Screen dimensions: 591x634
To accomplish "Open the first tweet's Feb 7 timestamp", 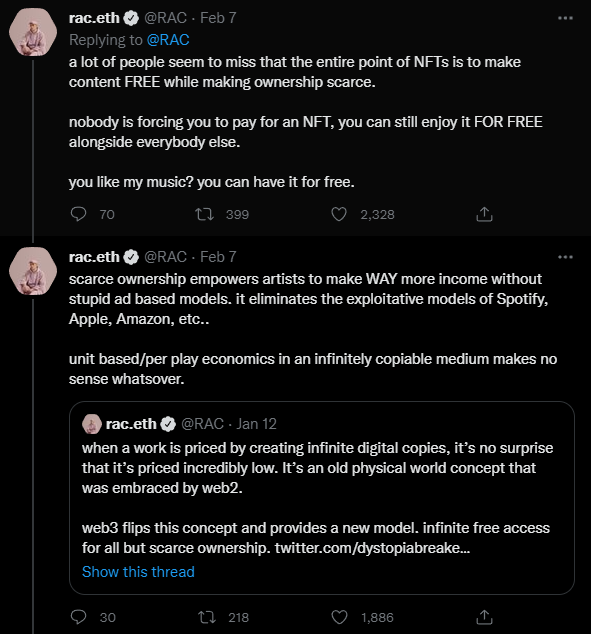I will coord(218,18).
